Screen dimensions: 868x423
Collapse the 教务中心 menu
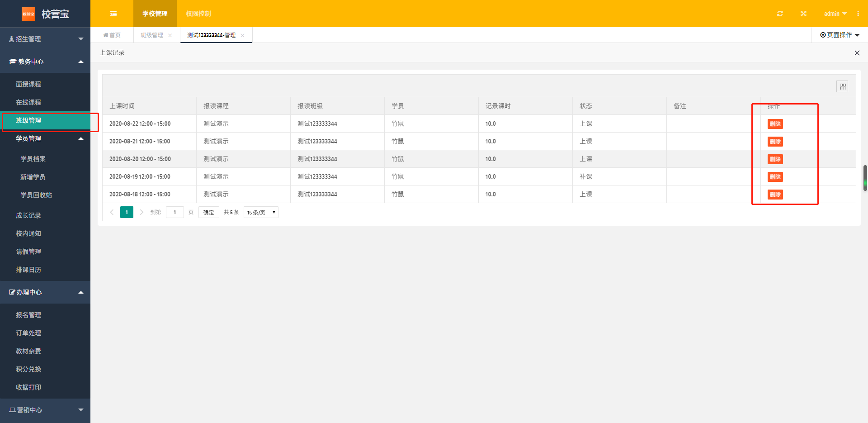point(45,62)
